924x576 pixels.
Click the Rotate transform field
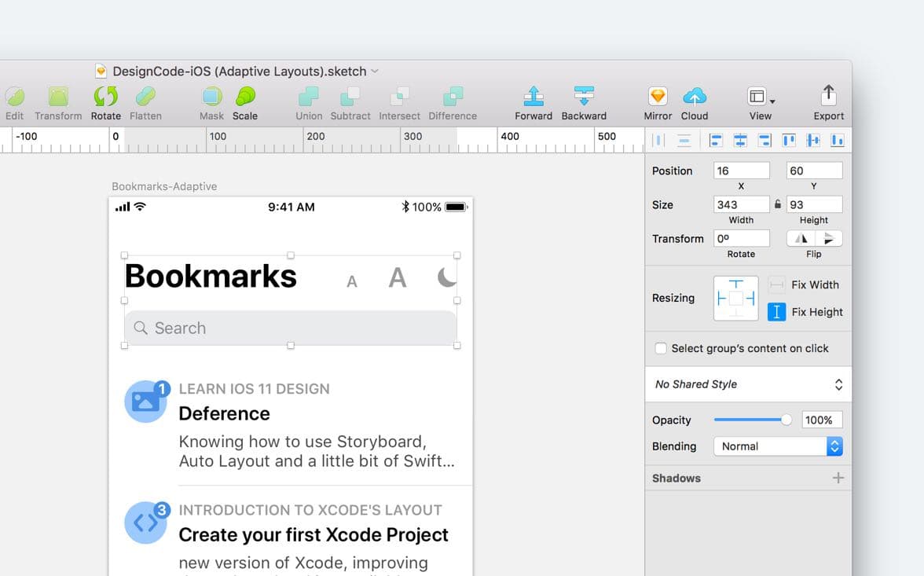point(742,238)
